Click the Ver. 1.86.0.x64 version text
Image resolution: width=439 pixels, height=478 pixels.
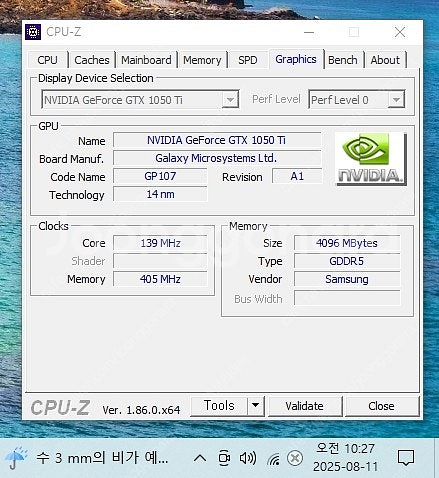tap(141, 410)
